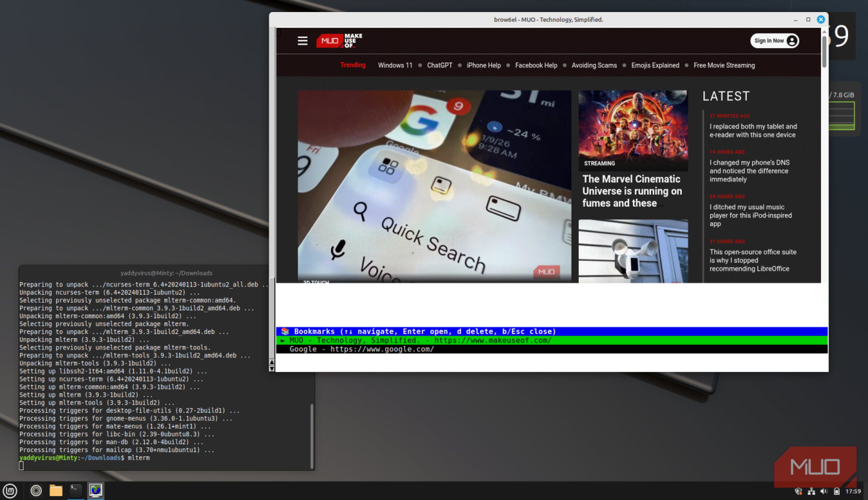The height and width of the screenshot is (500, 868).
Task: Open the MUO hamburger menu
Action: tap(302, 41)
